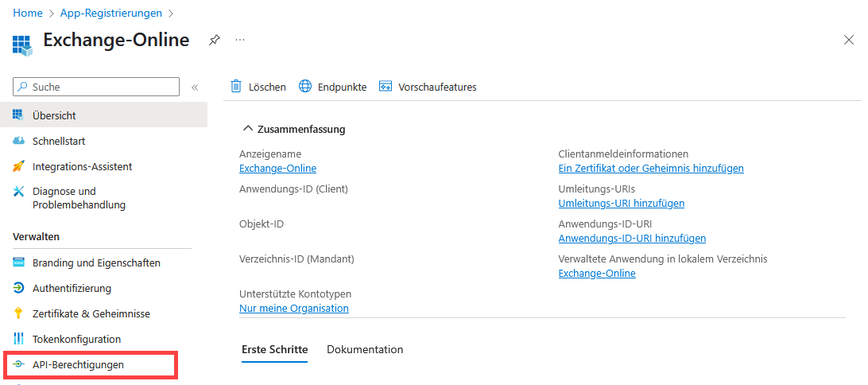Open Vorschaufeatures from the toolbar
868x385 pixels.
pyautogui.click(x=428, y=87)
